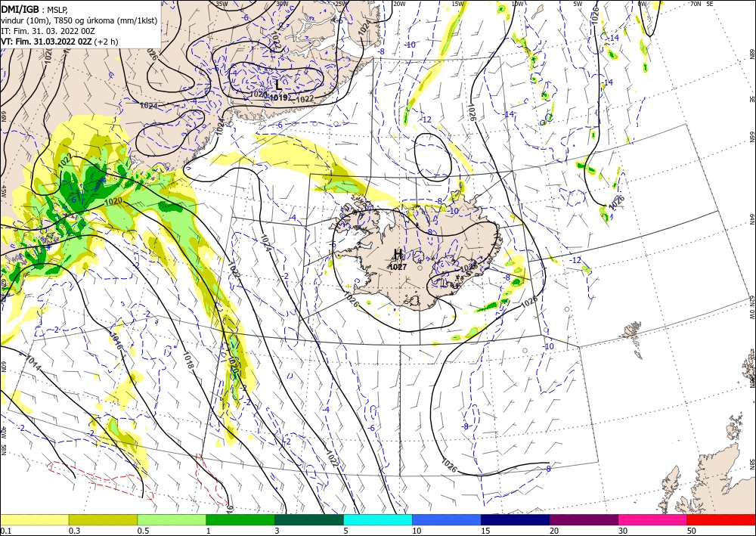
Task: Click the '1027' pressure value under H
Action: click(398, 267)
